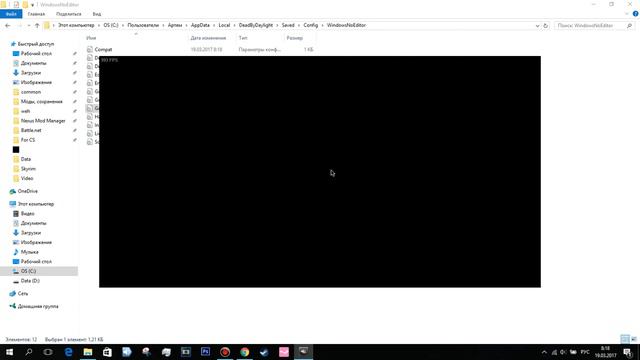Launch Microsoft Edge from taskbar
640x360 pixels.
pyautogui.click(x=68, y=352)
